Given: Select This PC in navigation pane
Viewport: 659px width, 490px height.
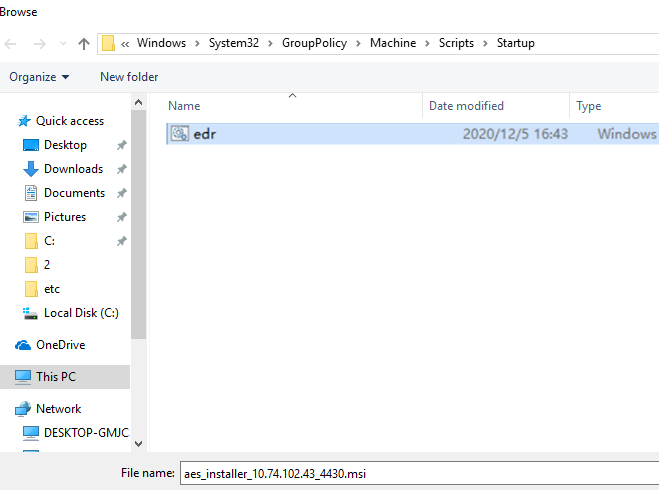Looking at the screenshot, I should click(56, 377).
